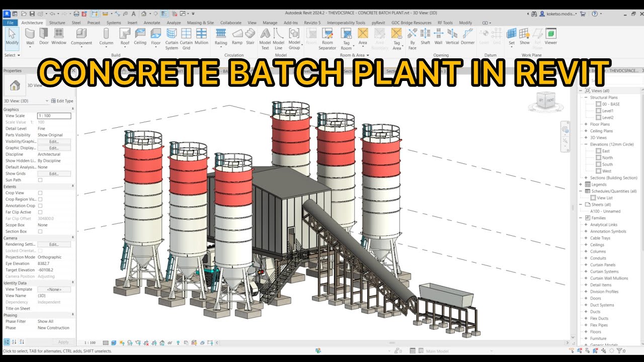Click Edit button for Rendering Settings

point(54,244)
